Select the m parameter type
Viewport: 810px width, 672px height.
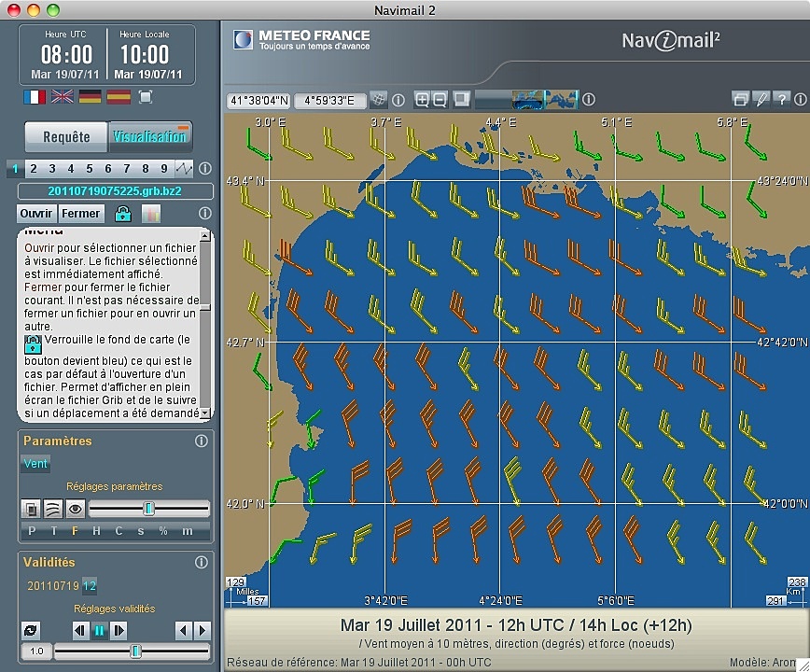click(x=187, y=531)
